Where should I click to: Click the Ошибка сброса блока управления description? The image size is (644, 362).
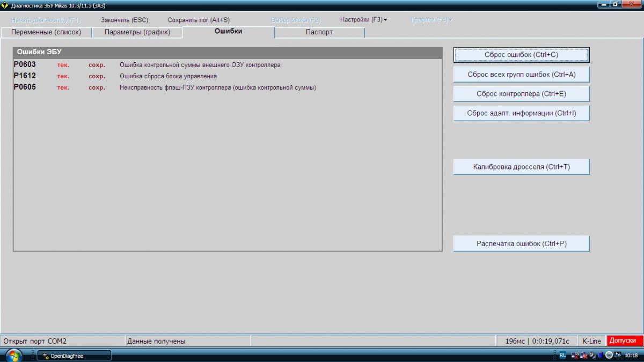168,76
